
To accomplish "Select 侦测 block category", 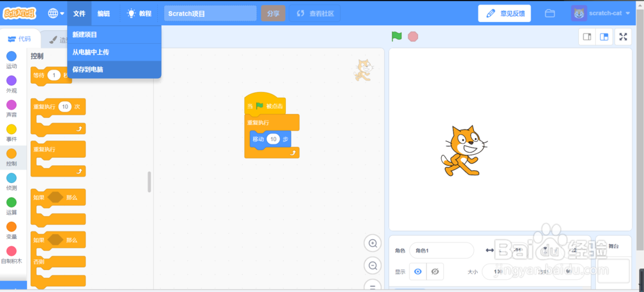I will coord(12,182).
